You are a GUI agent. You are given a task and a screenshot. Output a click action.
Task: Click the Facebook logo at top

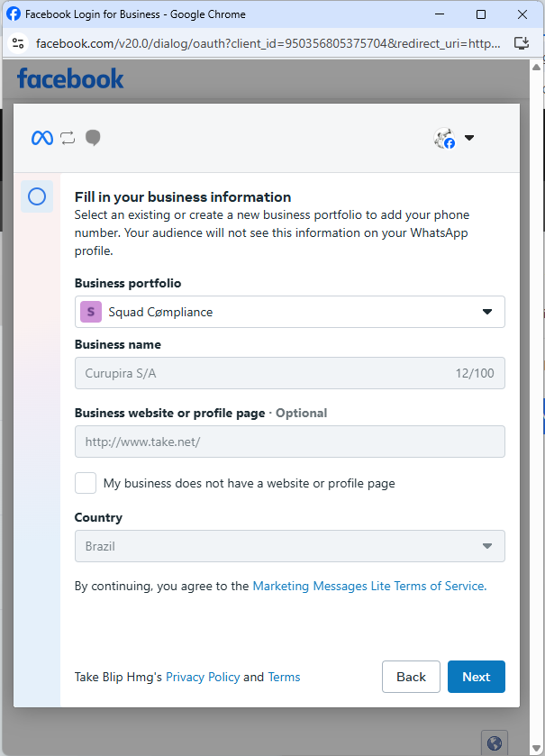[70, 79]
